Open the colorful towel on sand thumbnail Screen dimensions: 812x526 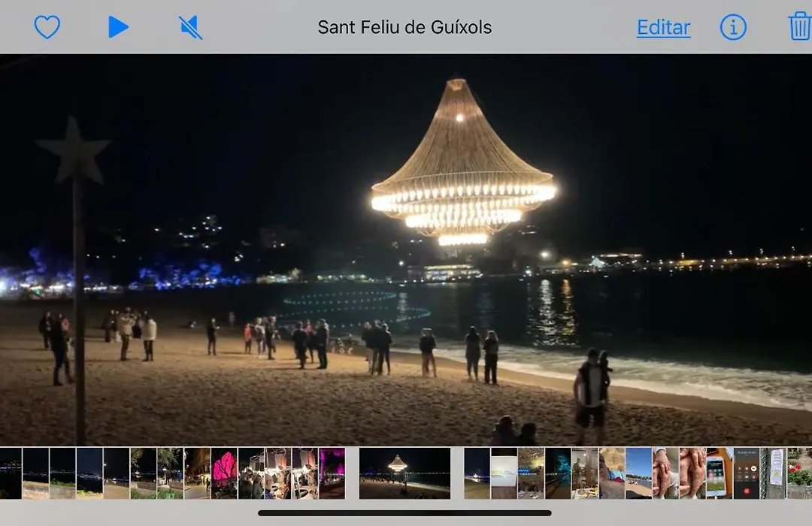[611, 473]
